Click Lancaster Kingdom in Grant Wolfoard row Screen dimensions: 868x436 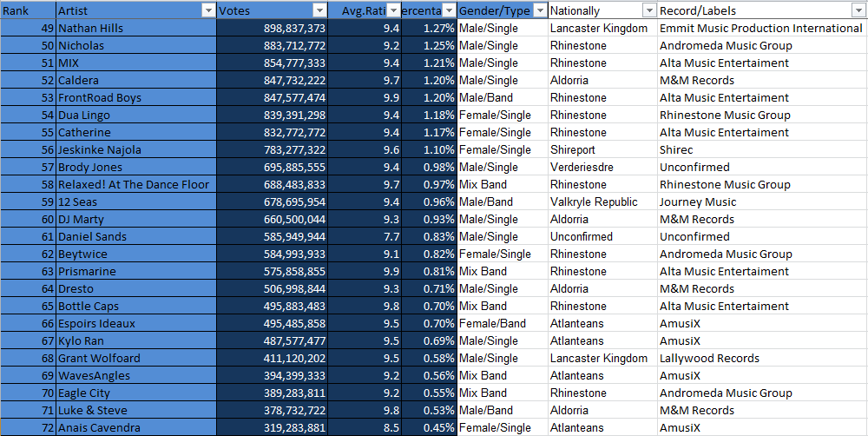pyautogui.click(x=603, y=359)
